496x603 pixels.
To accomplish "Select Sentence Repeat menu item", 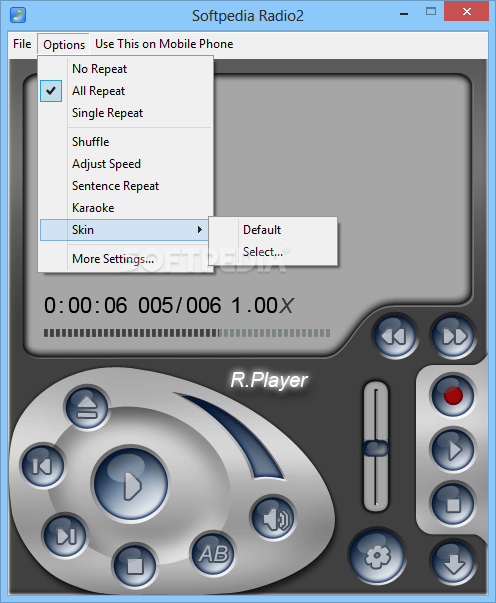I will (x=126, y=186).
